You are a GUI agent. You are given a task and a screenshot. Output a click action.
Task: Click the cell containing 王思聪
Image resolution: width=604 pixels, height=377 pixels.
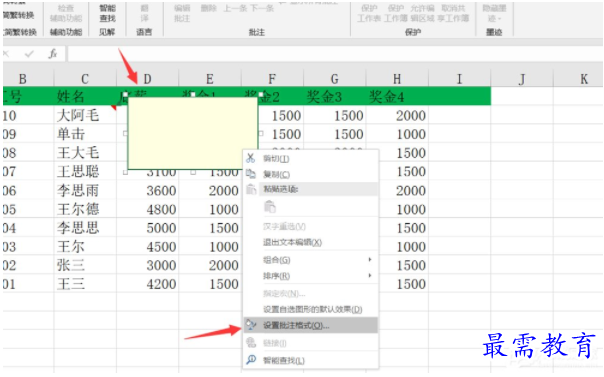pyautogui.click(x=85, y=171)
